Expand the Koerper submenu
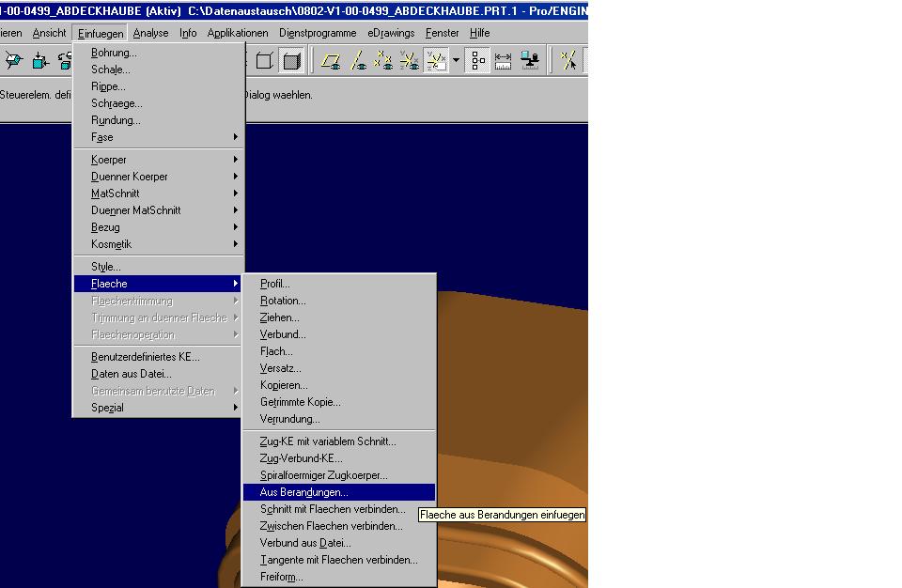 [159, 160]
